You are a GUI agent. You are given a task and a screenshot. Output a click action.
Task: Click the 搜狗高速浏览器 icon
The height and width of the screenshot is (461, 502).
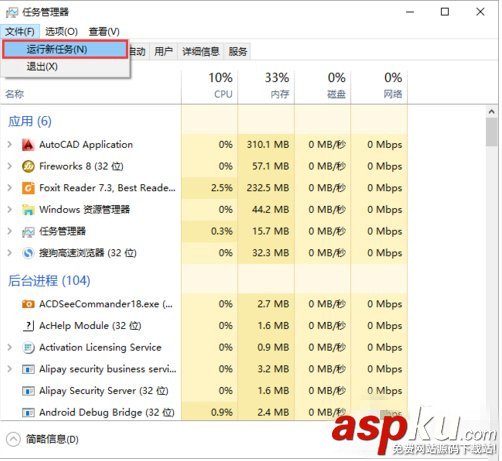pyautogui.click(x=28, y=253)
